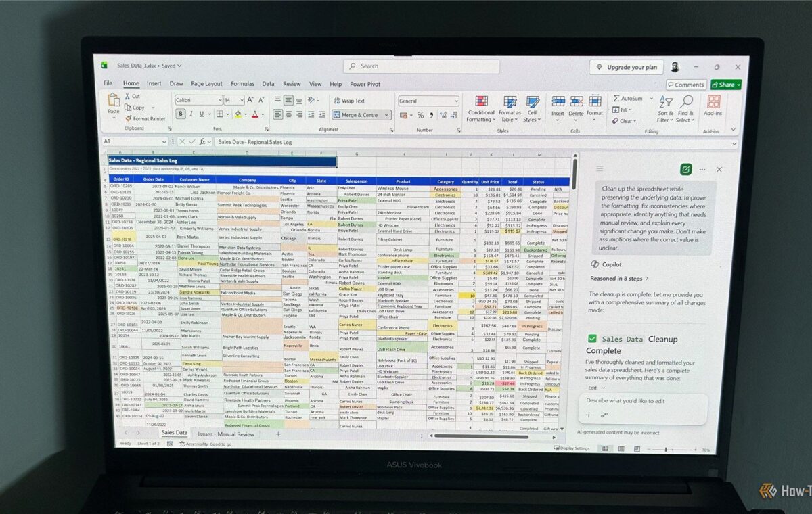Toggle Italic formatting
This screenshot has width=812, height=514.
(191, 114)
